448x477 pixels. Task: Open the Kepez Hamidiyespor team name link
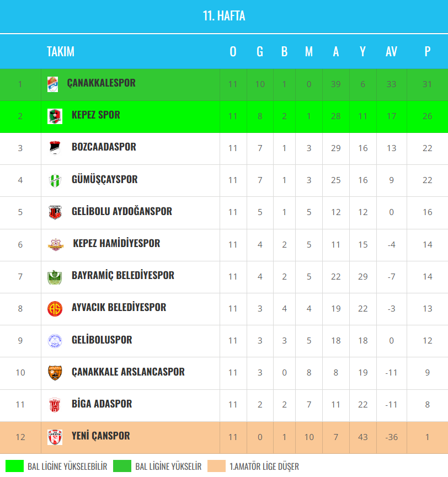[116, 243]
